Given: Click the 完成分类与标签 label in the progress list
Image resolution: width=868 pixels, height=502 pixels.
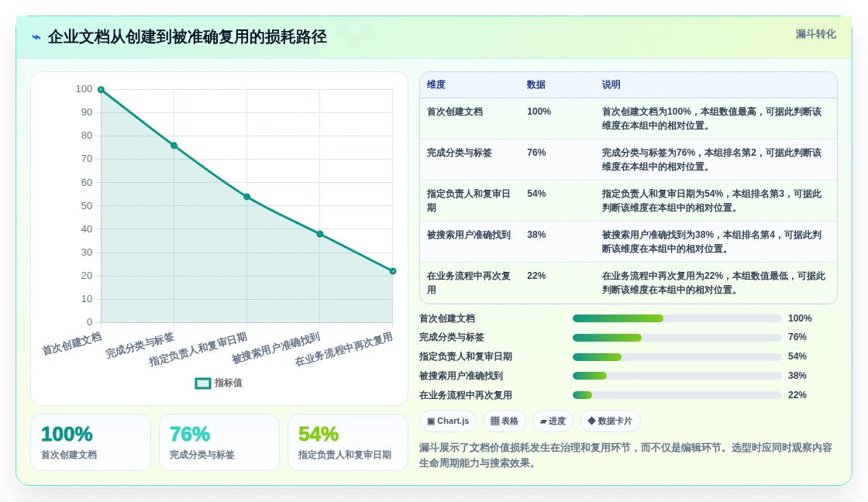Looking at the screenshot, I should click(x=452, y=338).
